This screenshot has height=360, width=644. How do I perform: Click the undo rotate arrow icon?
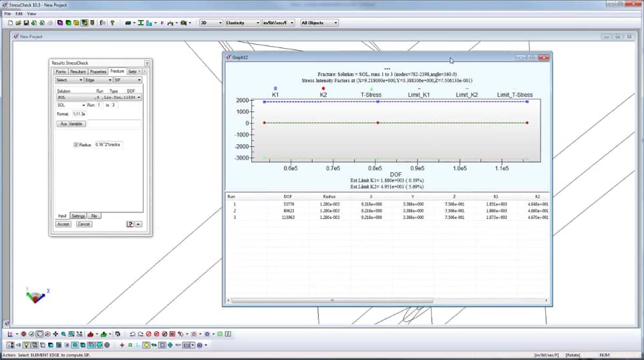click(x=132, y=334)
